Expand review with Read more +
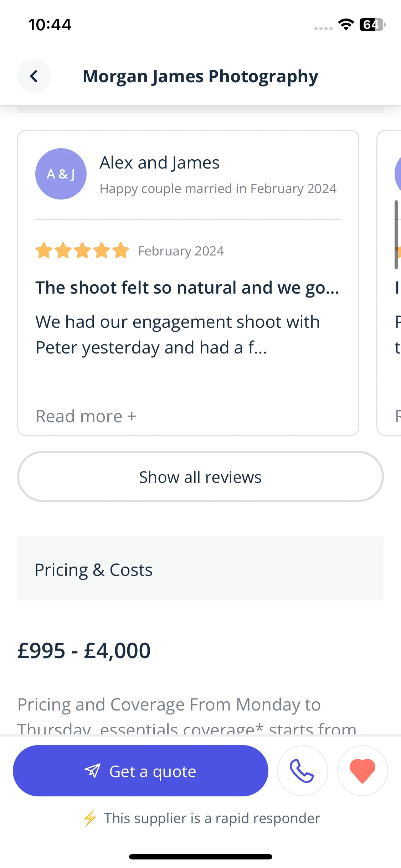401x868 pixels. (86, 416)
